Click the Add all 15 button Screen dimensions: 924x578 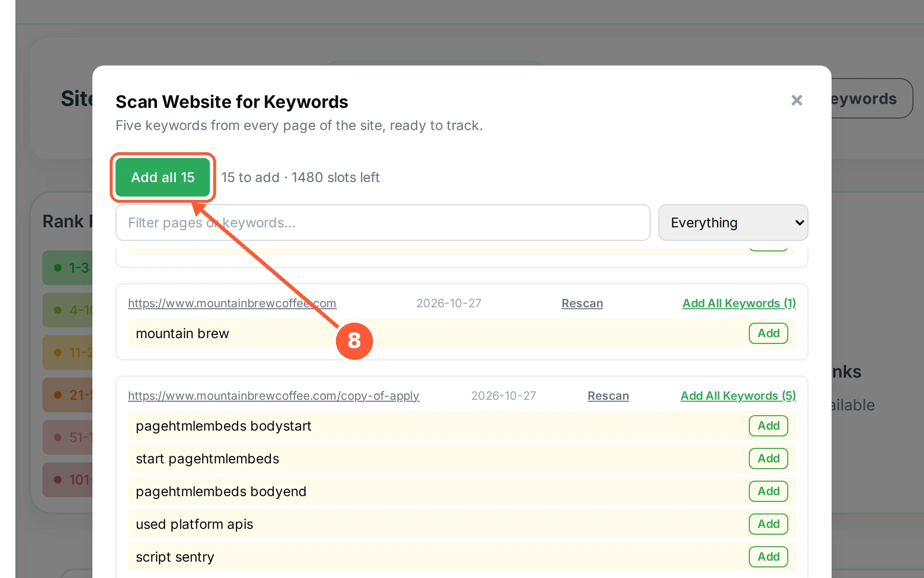[163, 177]
